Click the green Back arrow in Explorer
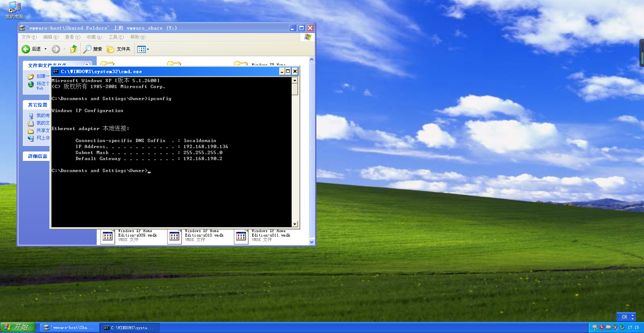 pos(26,49)
